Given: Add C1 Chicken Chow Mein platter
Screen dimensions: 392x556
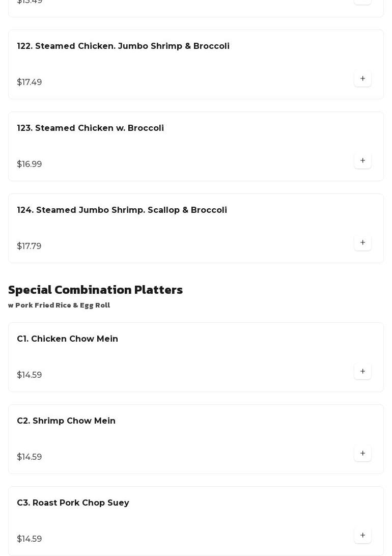Looking at the screenshot, I should pos(362,372).
